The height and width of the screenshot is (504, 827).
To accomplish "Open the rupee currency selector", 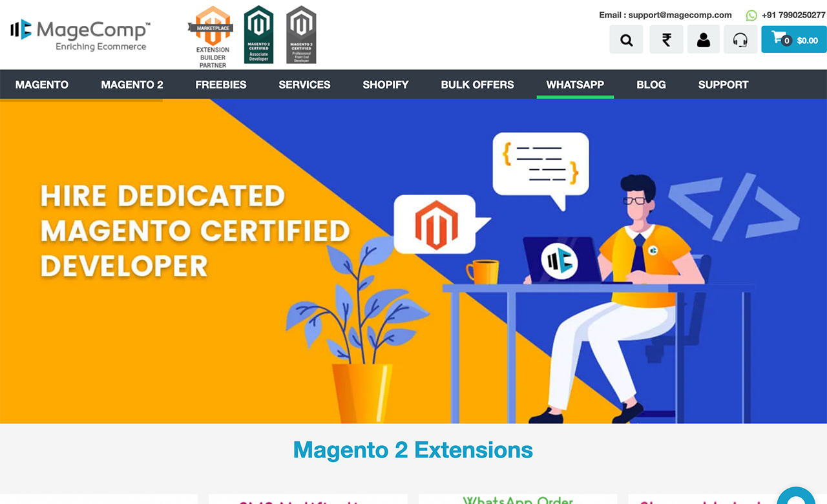I will pos(666,39).
